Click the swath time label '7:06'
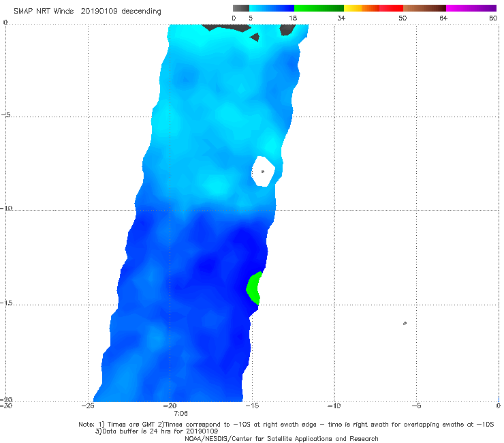Viewport: 504px width, 443px height. coord(180,414)
